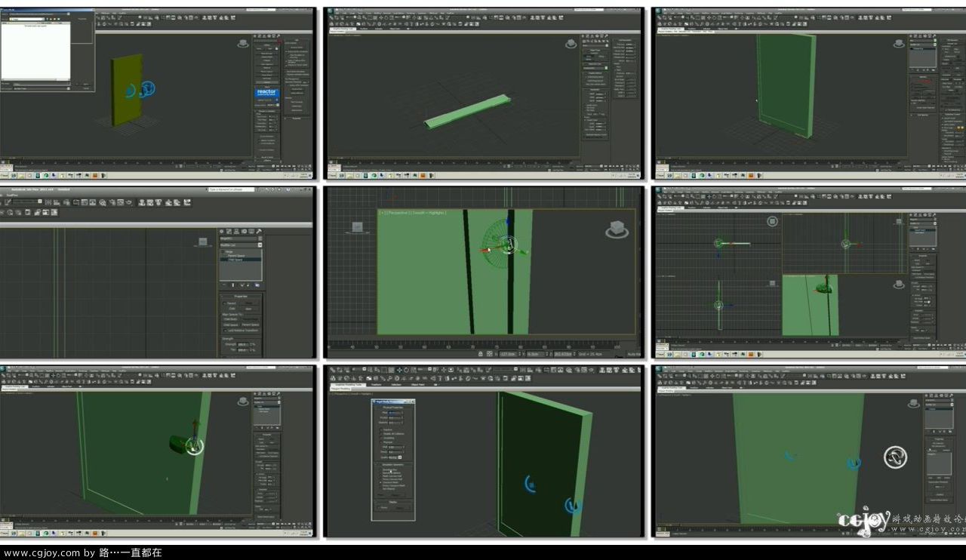Click the Align icon in the Hinge frame toolbar
Screen dimensions: 966x560
click(x=57, y=202)
